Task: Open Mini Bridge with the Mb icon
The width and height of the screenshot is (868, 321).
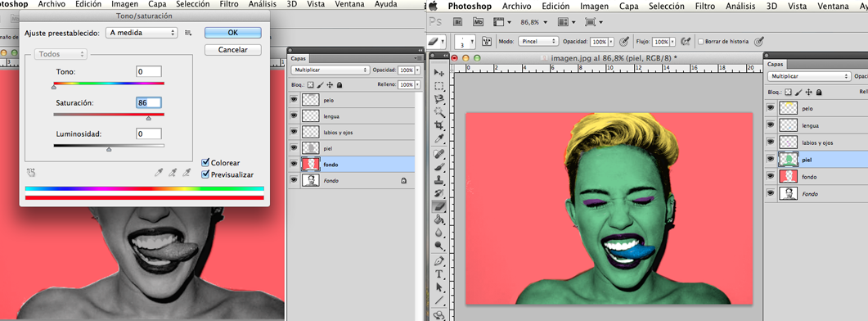Action: 478,22
